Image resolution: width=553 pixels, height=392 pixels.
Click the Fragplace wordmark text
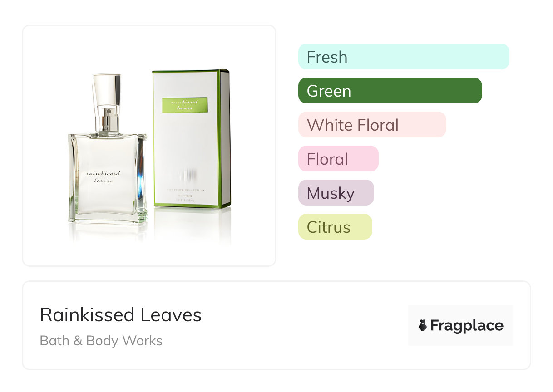point(467,326)
